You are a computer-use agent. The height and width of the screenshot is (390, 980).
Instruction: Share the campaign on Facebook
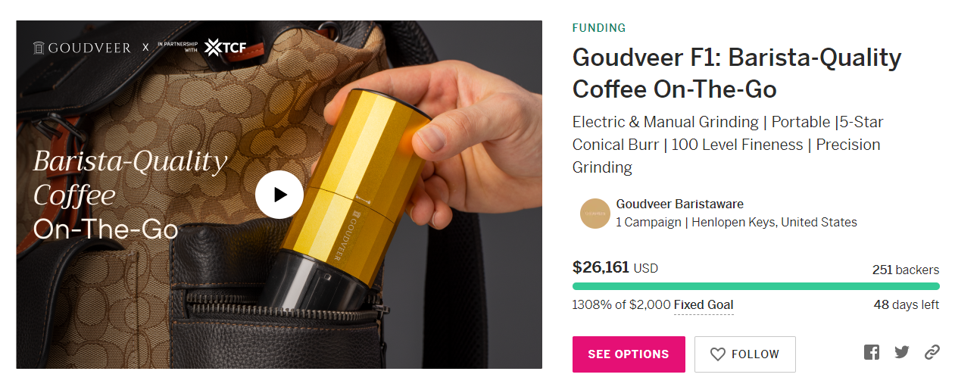coord(872,352)
